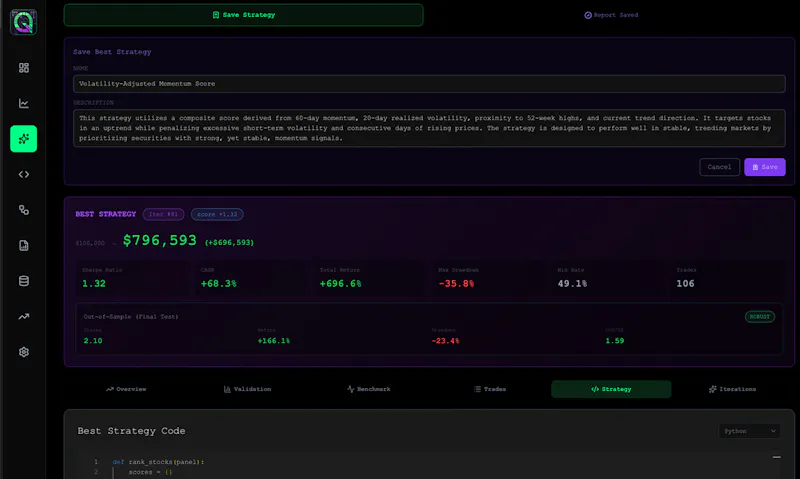Click the out-of-sample drawdown -23.4%
The height and width of the screenshot is (479, 800).
pyautogui.click(x=445, y=341)
